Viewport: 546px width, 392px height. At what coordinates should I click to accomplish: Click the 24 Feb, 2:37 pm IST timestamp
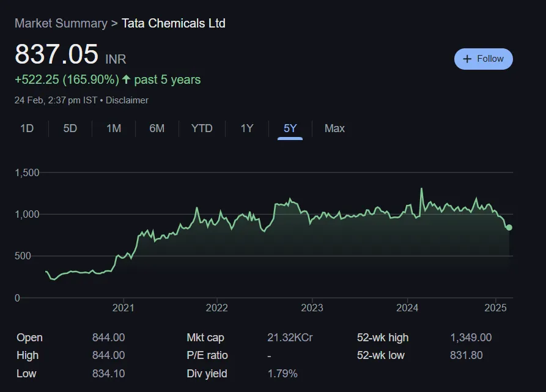pyautogui.click(x=56, y=100)
